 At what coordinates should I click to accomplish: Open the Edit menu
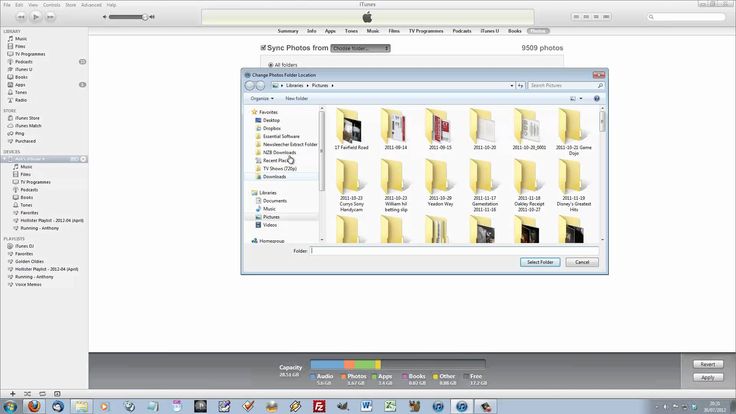[x=19, y=5]
